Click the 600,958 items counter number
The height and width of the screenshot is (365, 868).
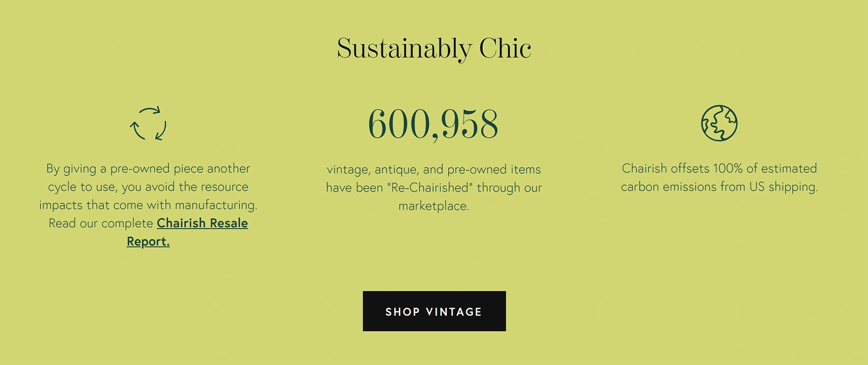(x=433, y=124)
